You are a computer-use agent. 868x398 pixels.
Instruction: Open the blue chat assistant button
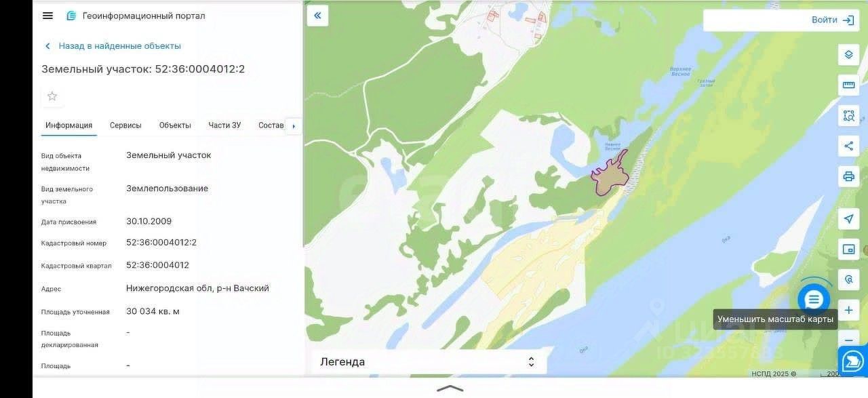pyautogui.click(x=814, y=299)
